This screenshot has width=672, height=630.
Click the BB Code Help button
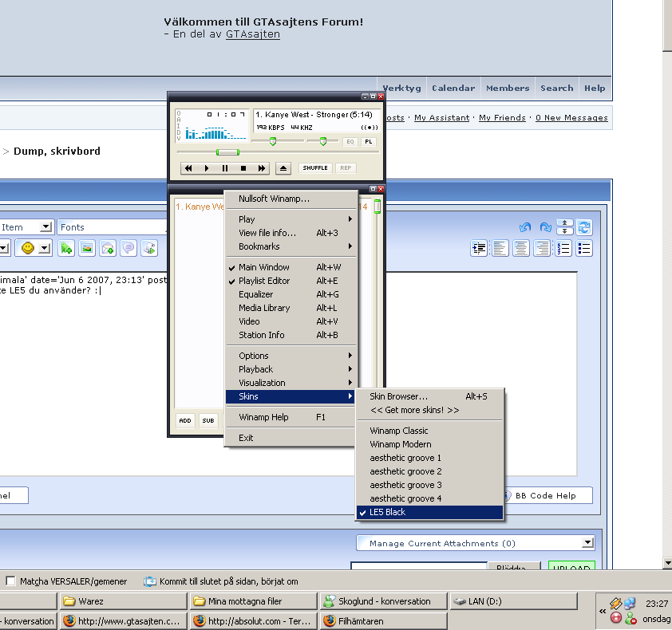click(x=548, y=495)
